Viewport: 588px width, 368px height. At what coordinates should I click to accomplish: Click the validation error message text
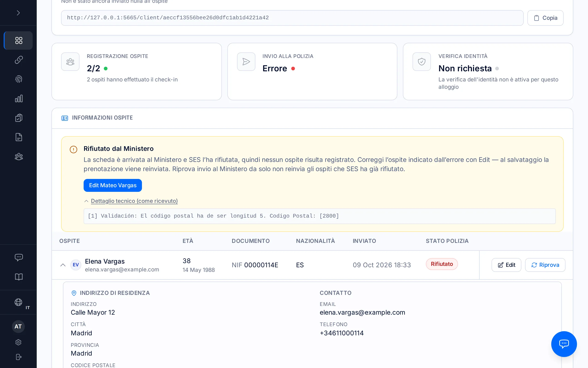coord(213,216)
